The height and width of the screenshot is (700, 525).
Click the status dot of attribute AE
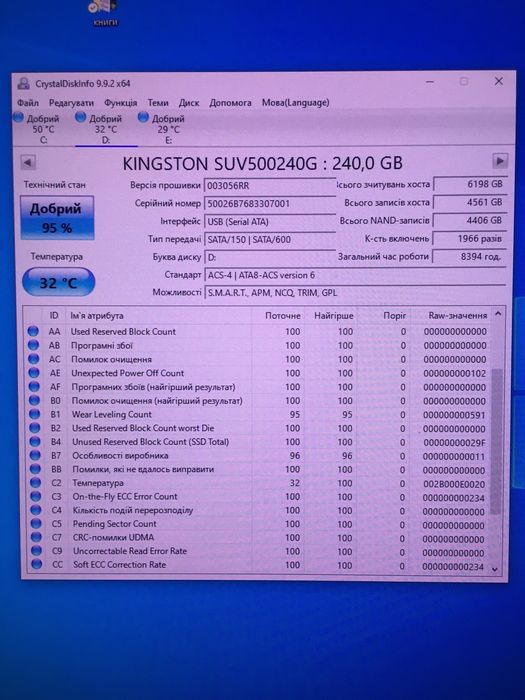click(x=33, y=373)
